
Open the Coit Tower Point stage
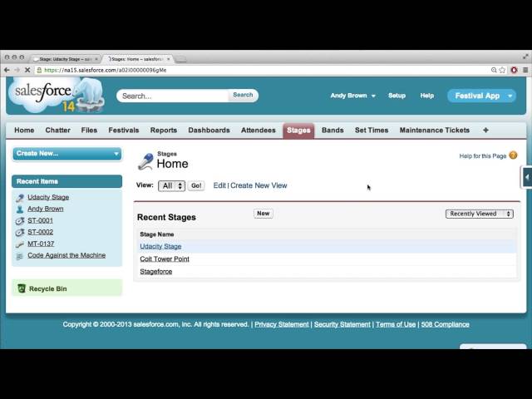pos(165,259)
